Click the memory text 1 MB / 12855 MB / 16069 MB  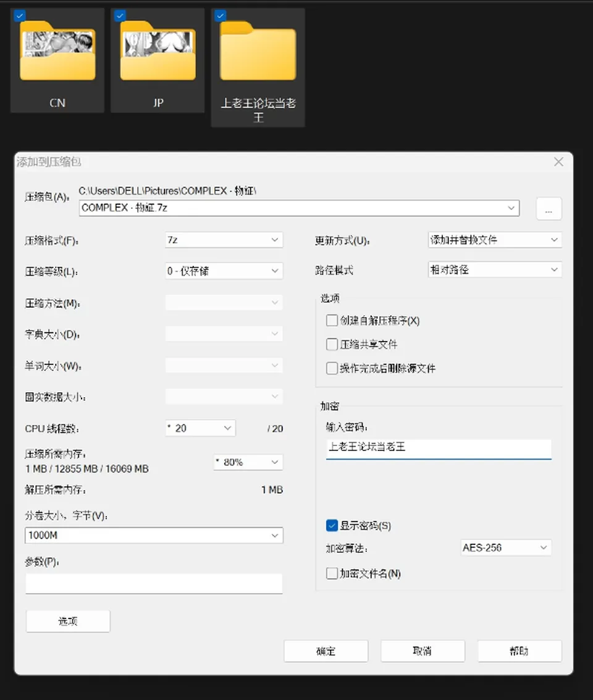[x=87, y=469]
